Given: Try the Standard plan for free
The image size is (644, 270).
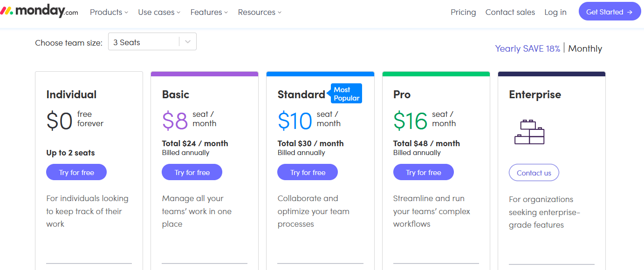Looking at the screenshot, I should coord(308,172).
